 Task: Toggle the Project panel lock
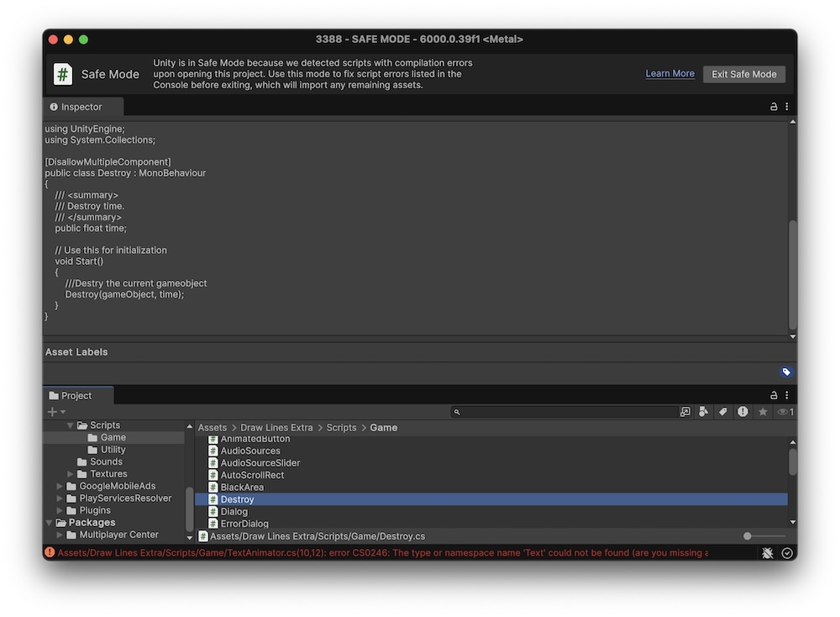[x=774, y=395]
